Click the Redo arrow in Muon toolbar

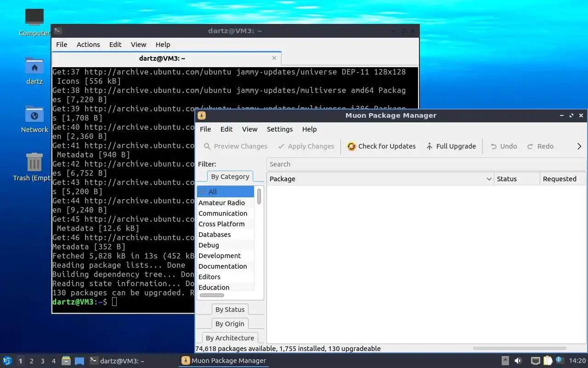[x=530, y=146]
